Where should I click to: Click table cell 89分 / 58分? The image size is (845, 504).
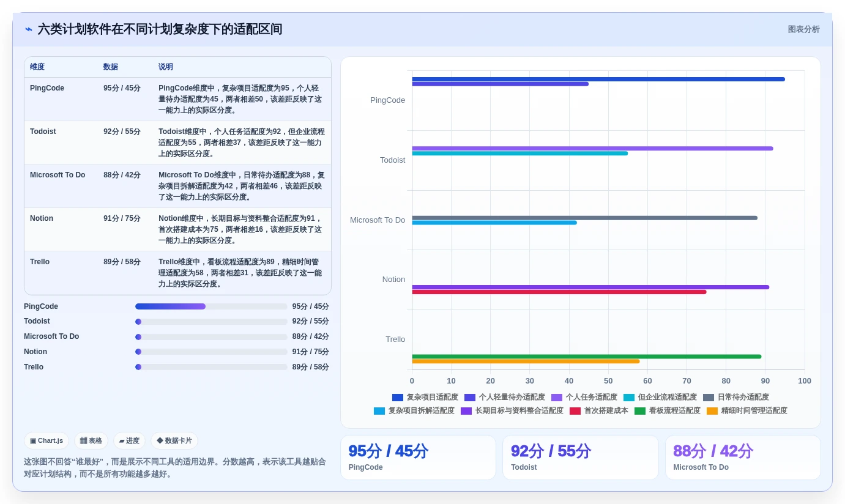pos(122,262)
